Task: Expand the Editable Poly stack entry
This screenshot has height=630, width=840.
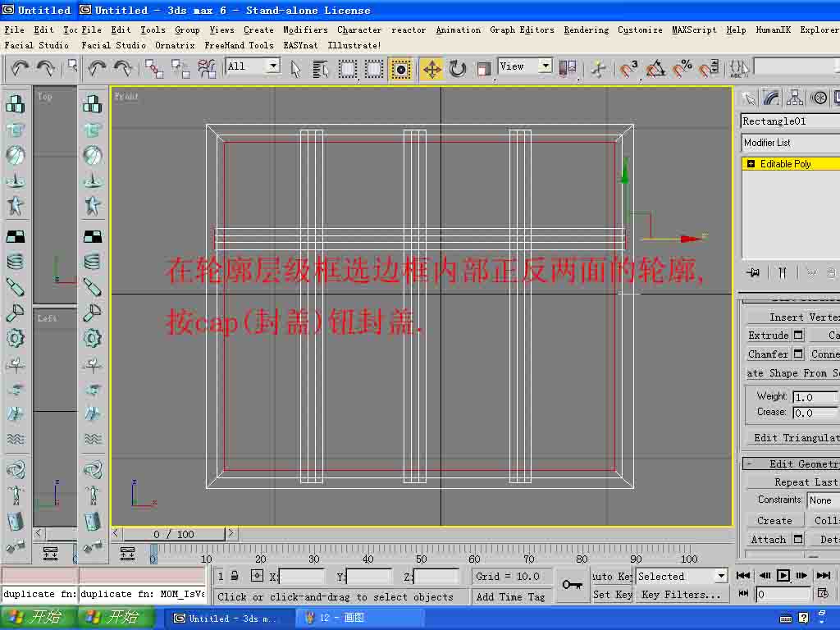Action: (751, 164)
